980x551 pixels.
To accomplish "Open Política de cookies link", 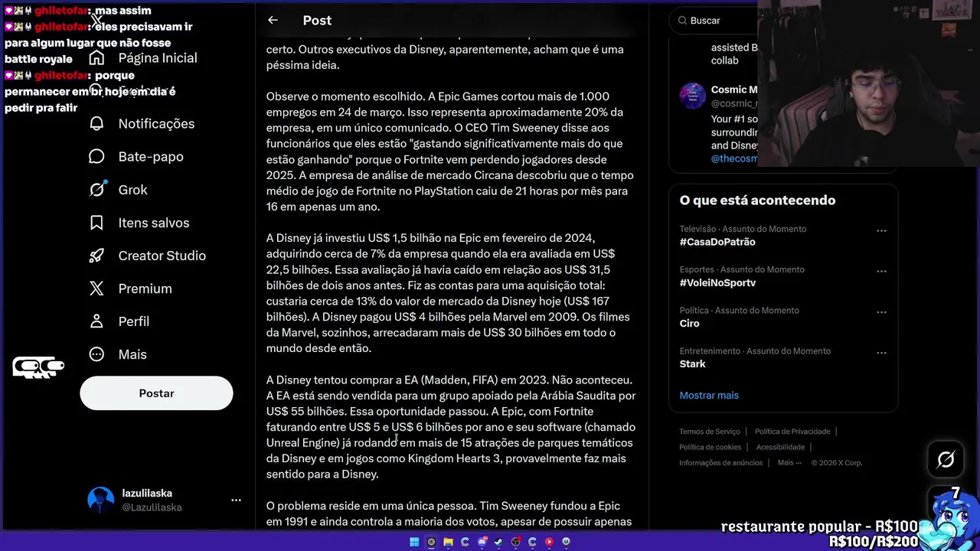I will point(710,447).
